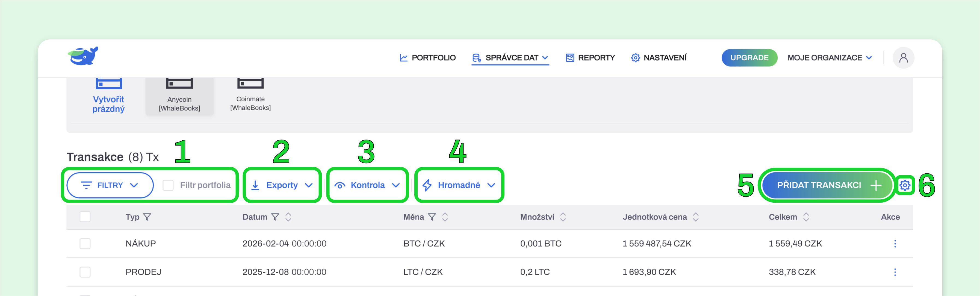Click the BTC / CZK cell
Screen dimensions: 980x296
424,244
